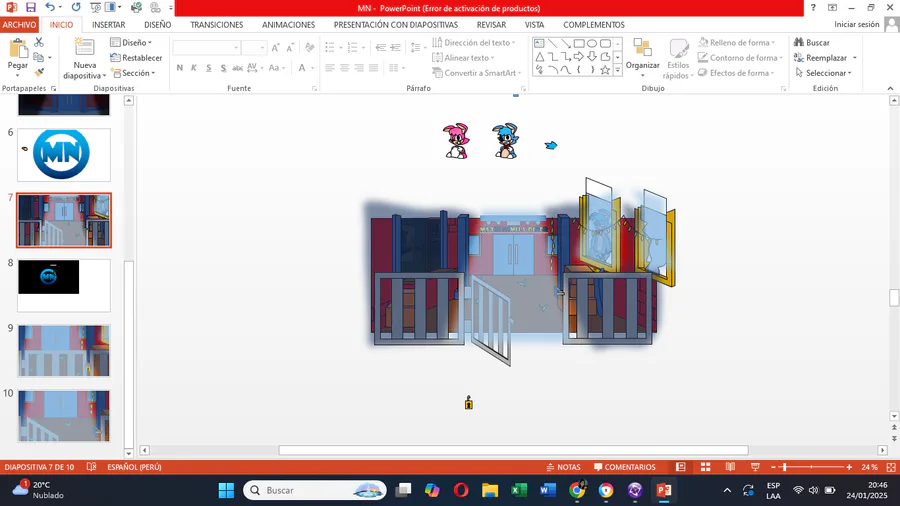The image size is (900, 506).
Task: Toggle the NOTAS pane
Action: point(564,467)
